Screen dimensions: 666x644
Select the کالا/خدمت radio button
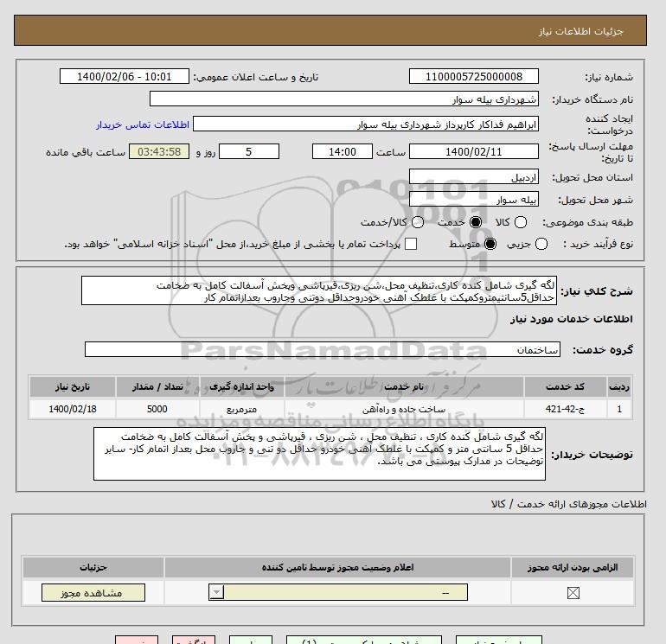tap(418, 222)
